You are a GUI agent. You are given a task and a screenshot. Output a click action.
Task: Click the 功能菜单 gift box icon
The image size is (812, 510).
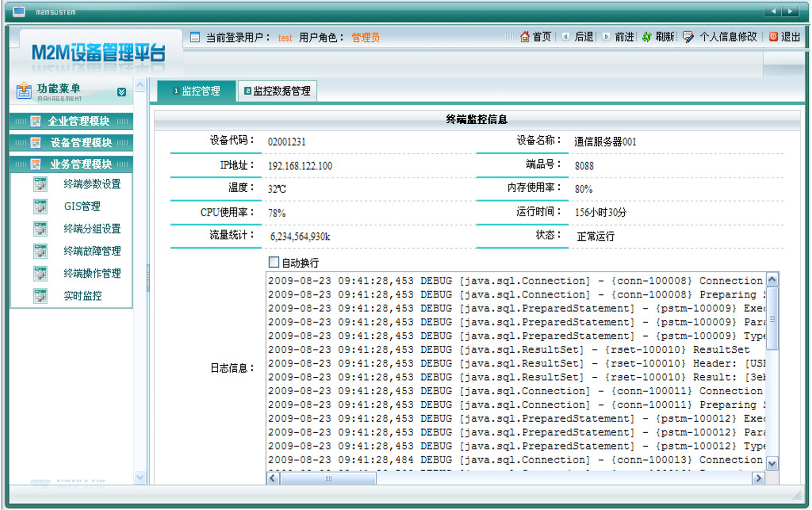pos(24,91)
